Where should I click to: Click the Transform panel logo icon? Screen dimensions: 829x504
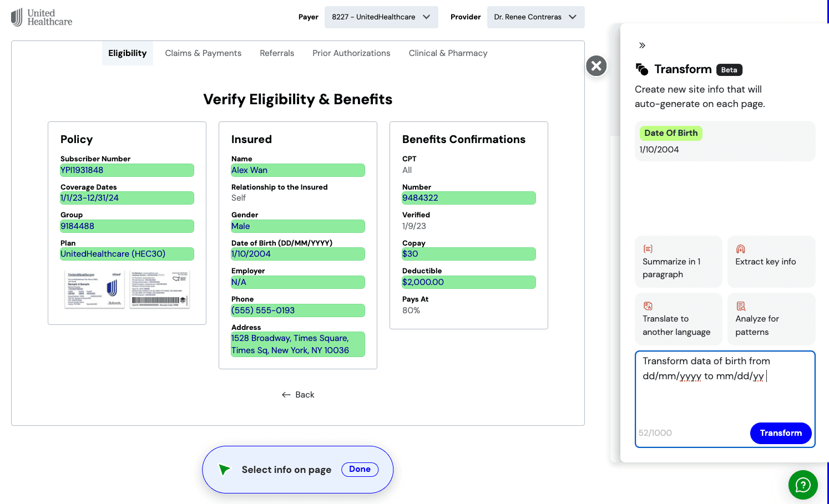[x=642, y=69]
